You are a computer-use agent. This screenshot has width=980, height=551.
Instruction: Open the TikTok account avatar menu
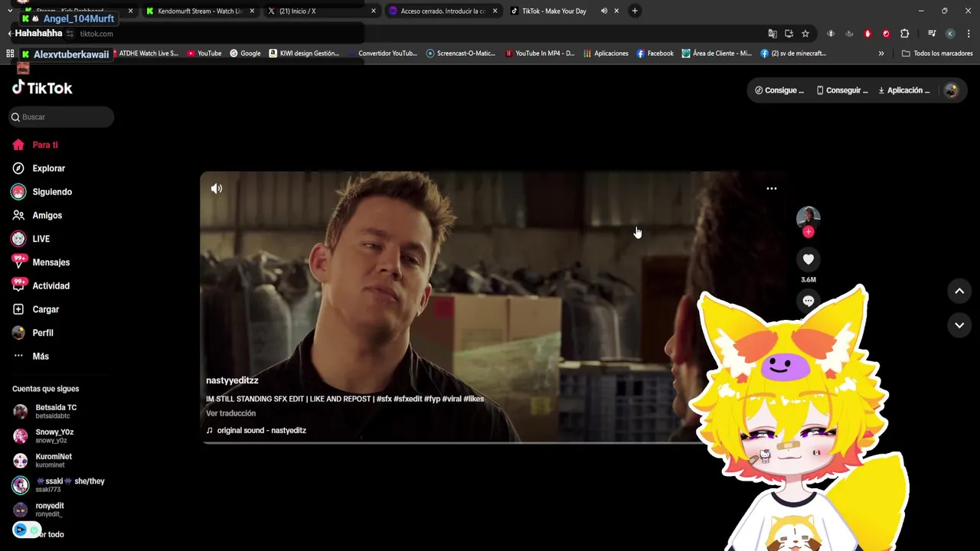tap(951, 90)
